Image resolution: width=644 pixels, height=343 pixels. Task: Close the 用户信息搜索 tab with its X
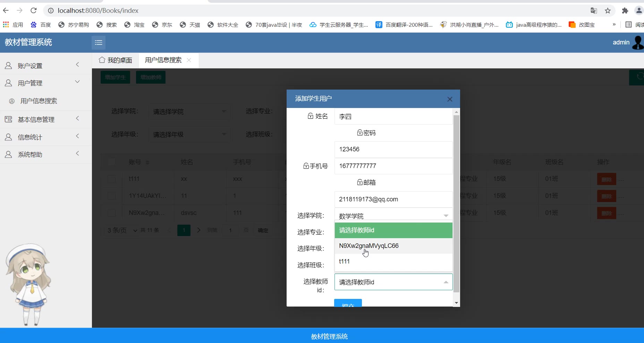189,60
